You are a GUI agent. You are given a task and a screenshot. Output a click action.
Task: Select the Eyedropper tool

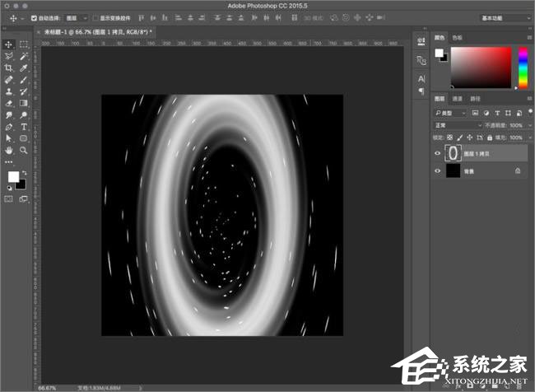click(24, 68)
